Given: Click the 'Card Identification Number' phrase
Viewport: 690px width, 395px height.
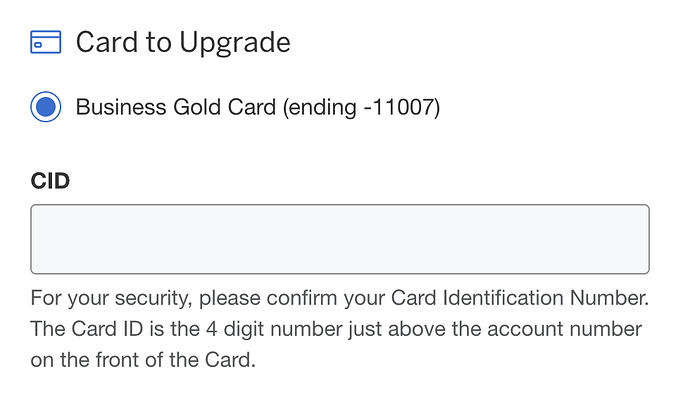Looking at the screenshot, I should tap(519, 298).
